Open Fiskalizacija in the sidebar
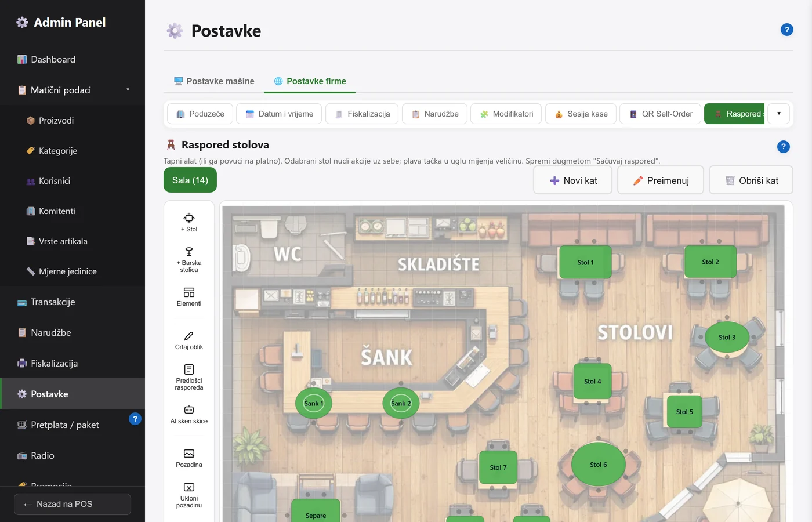This screenshot has width=812, height=522. click(72, 364)
